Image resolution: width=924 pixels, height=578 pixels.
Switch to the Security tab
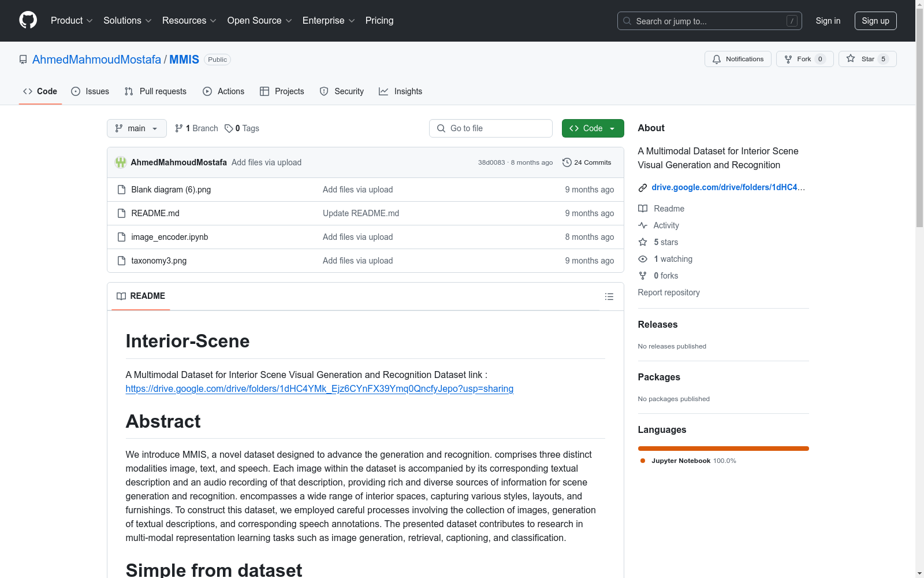pyautogui.click(x=342, y=91)
